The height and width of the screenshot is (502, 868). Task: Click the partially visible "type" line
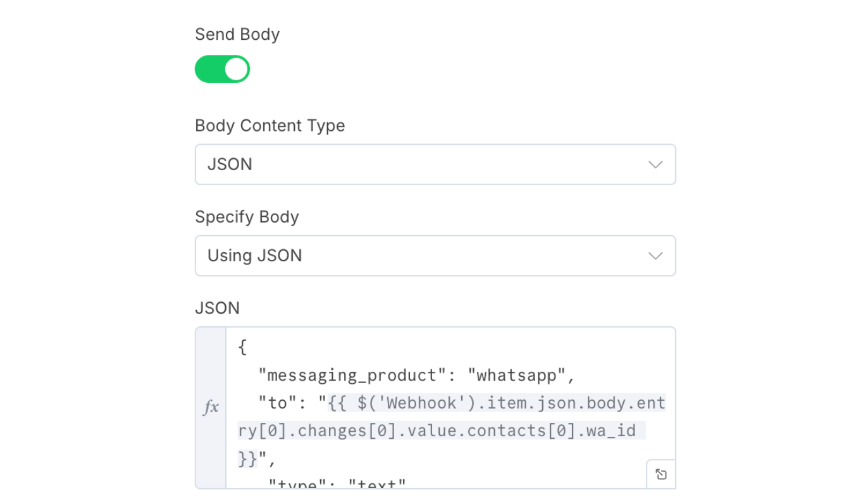point(335,484)
